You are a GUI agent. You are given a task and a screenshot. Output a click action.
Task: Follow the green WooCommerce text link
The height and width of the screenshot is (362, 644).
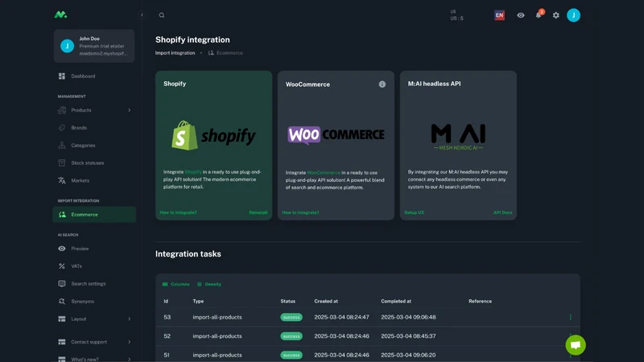[x=324, y=173]
